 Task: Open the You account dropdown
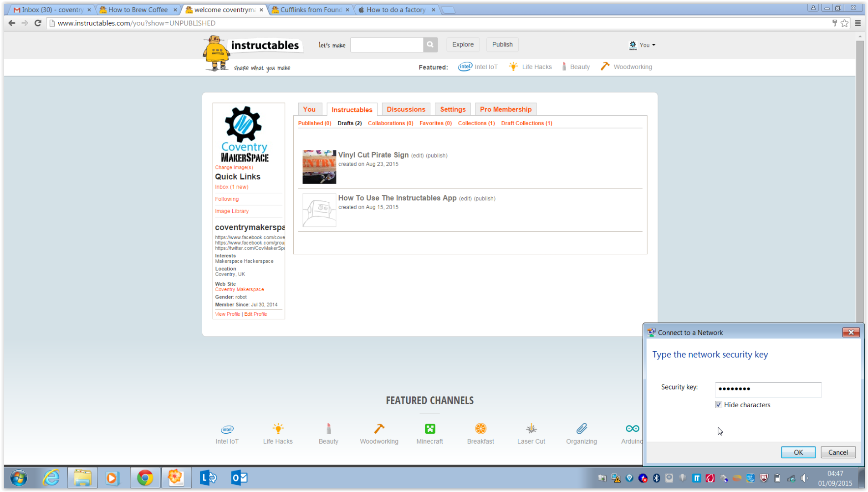[643, 45]
